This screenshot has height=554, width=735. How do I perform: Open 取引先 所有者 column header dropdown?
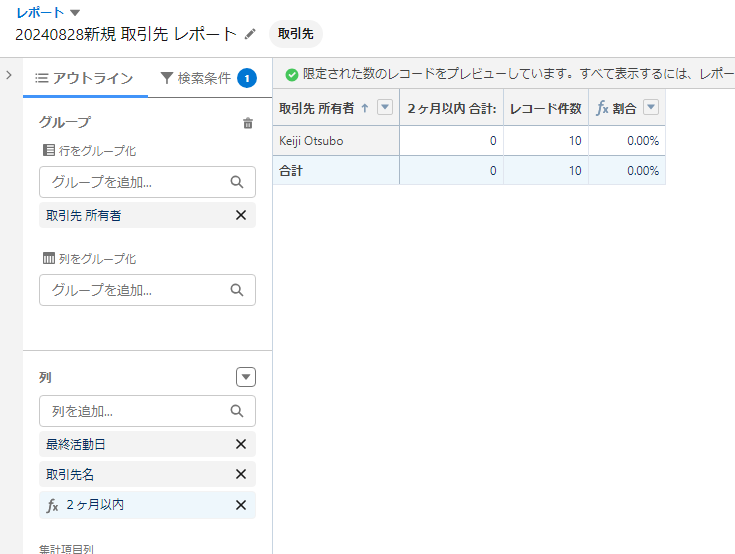tap(385, 107)
